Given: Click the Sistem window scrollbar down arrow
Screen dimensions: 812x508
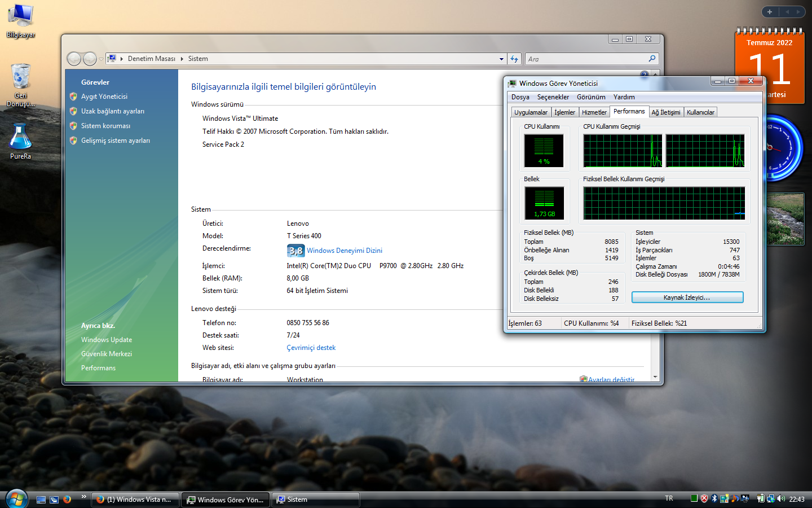Looking at the screenshot, I should [x=655, y=377].
